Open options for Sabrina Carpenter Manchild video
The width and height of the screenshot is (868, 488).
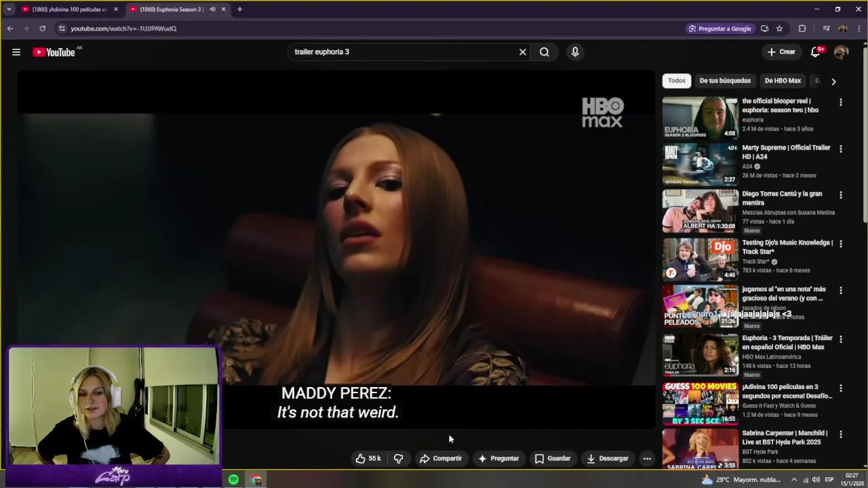point(841,434)
